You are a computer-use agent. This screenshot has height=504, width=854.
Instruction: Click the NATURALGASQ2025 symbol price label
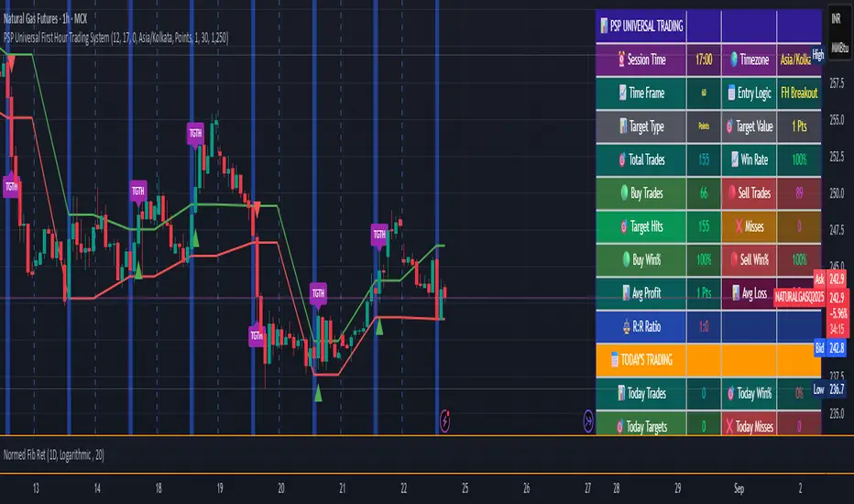(799, 298)
